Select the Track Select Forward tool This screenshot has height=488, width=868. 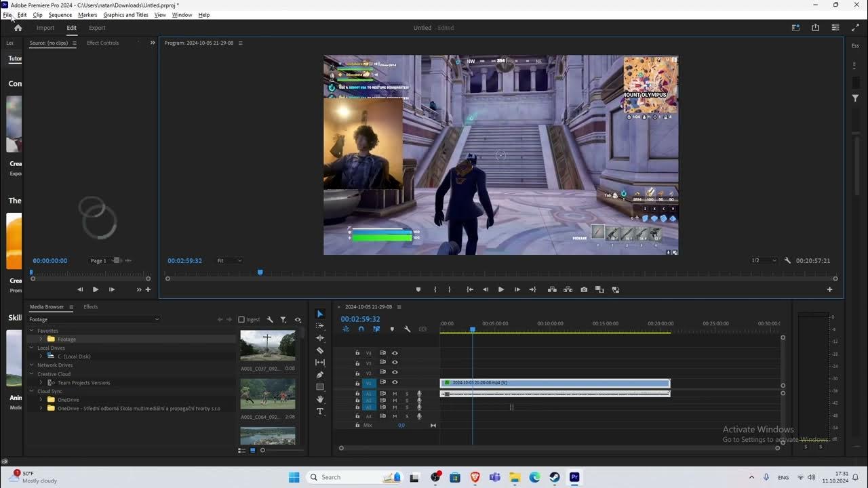point(320,326)
